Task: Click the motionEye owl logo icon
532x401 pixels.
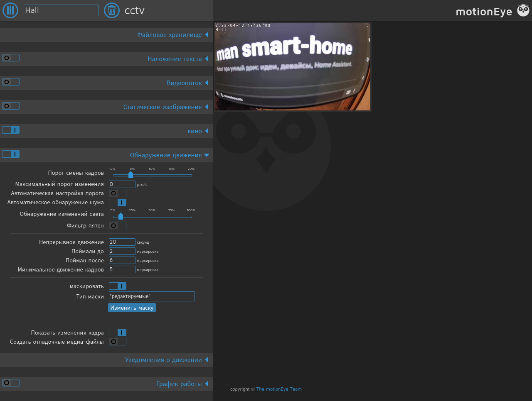Action: coord(523,10)
